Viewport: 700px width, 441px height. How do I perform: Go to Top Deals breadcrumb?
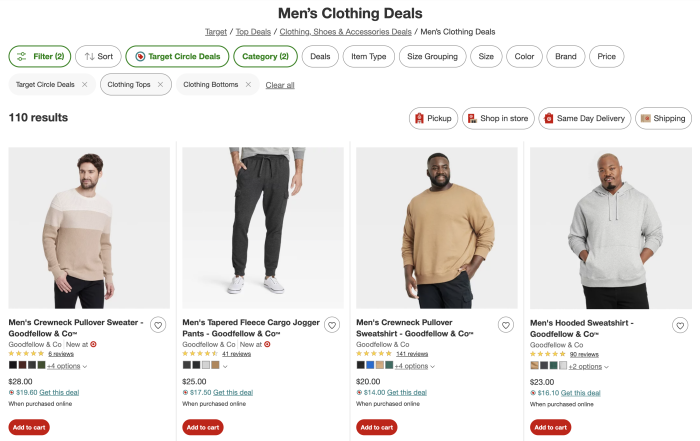click(253, 32)
